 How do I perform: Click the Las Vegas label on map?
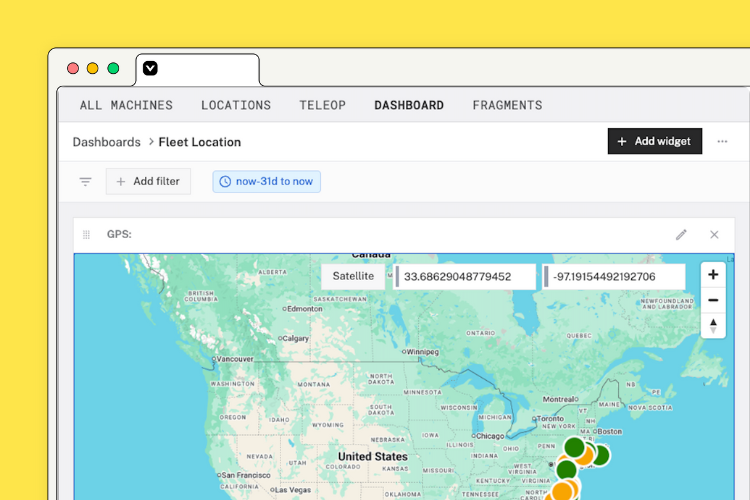pyautogui.click(x=293, y=490)
